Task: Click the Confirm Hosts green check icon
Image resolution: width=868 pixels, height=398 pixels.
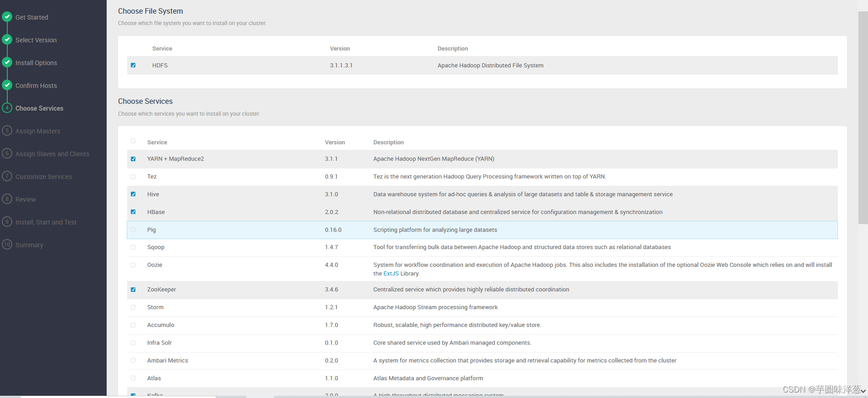Action: tap(7, 85)
